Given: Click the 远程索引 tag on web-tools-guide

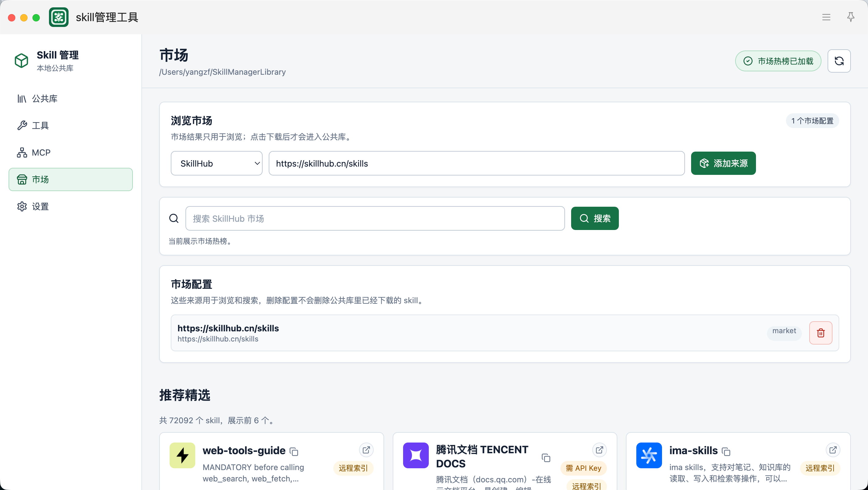Looking at the screenshot, I should 353,468.
